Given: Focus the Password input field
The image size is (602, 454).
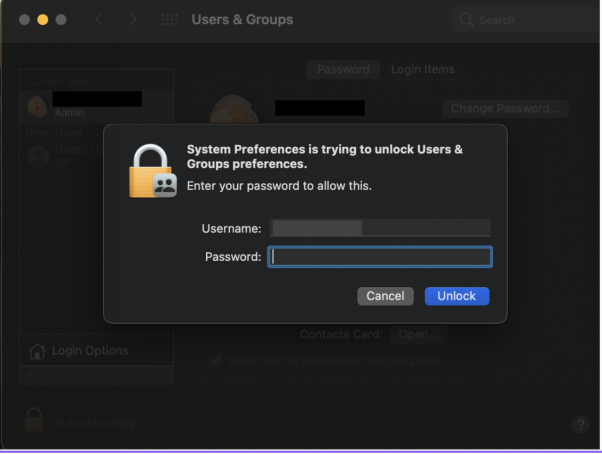Looking at the screenshot, I should (x=380, y=257).
